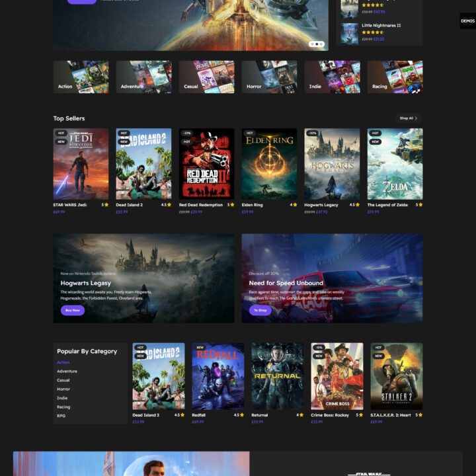Open The Legend of Zelda cover
Screen dimensions: 476x476
pyautogui.click(x=395, y=164)
